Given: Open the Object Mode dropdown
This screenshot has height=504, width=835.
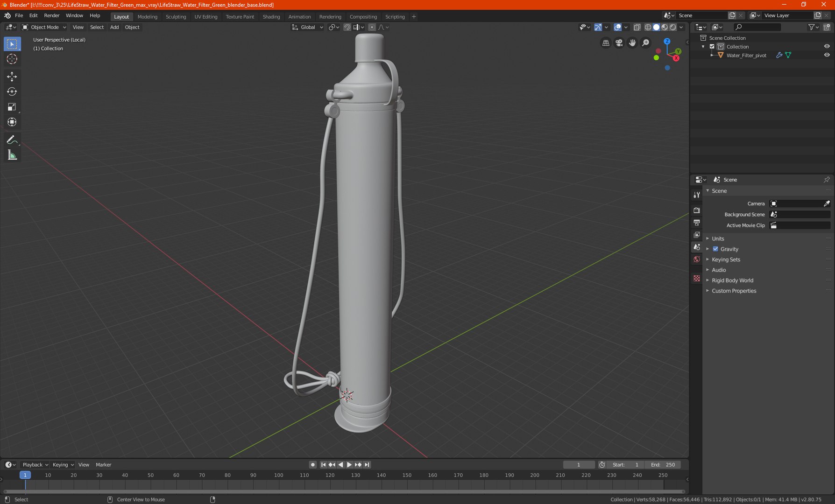Looking at the screenshot, I should click(x=44, y=27).
